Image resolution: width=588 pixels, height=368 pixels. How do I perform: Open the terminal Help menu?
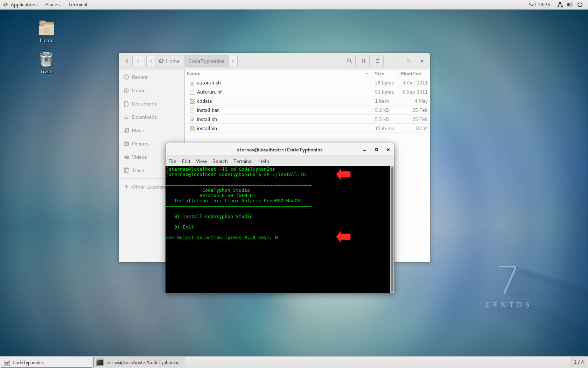coord(264,161)
